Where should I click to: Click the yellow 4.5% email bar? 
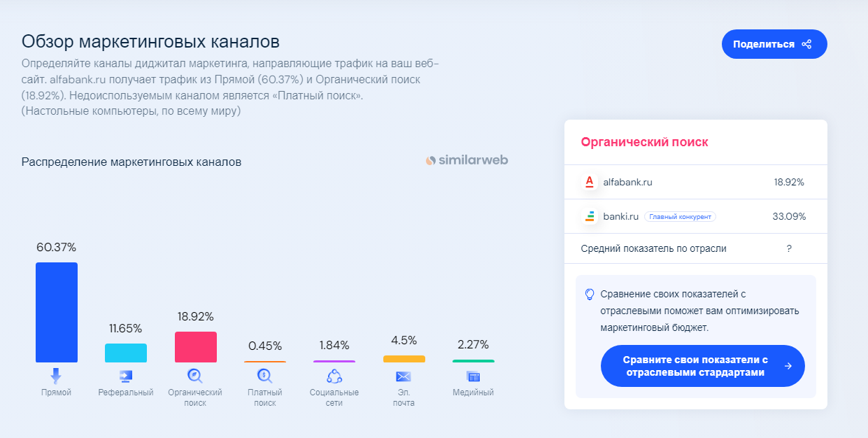click(x=404, y=359)
